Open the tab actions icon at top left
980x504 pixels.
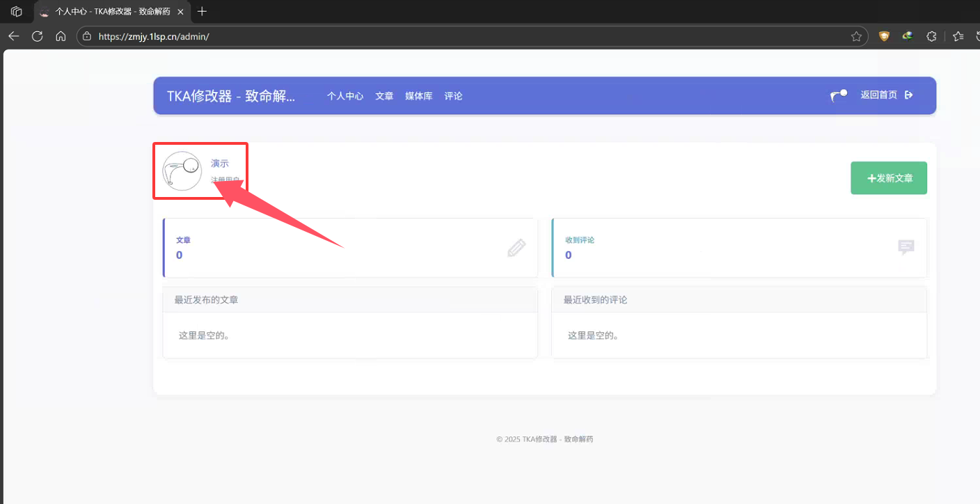(17, 11)
